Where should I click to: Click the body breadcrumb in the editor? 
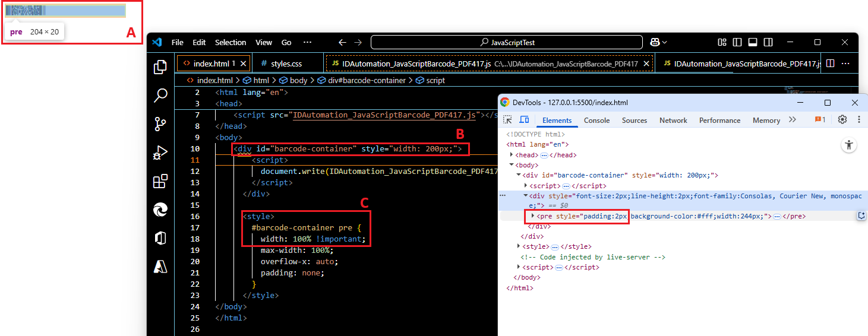tap(293, 80)
